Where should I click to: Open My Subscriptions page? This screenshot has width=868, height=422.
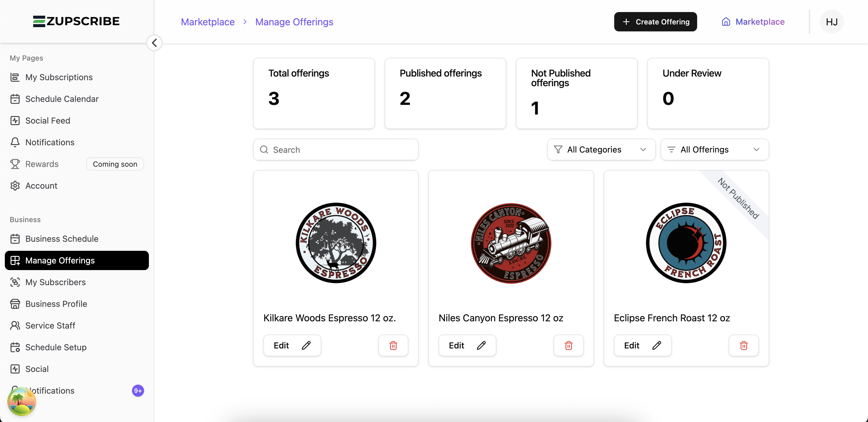[59, 77]
